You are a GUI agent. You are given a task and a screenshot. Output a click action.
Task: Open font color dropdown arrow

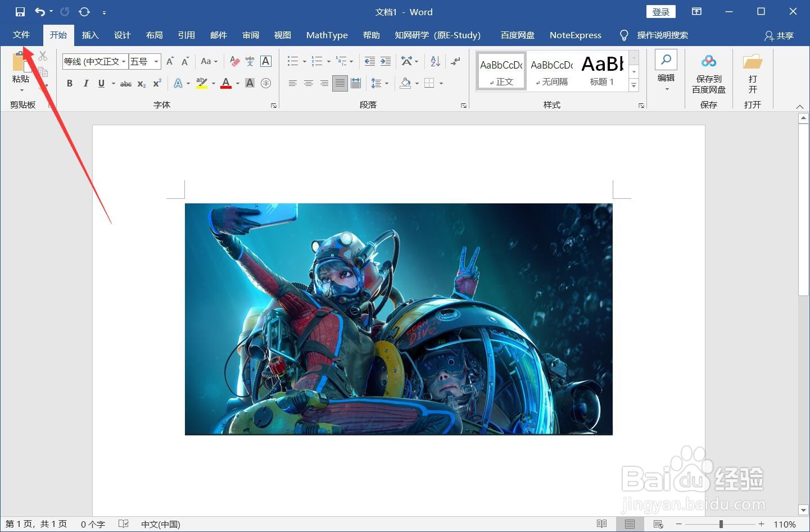238,84
